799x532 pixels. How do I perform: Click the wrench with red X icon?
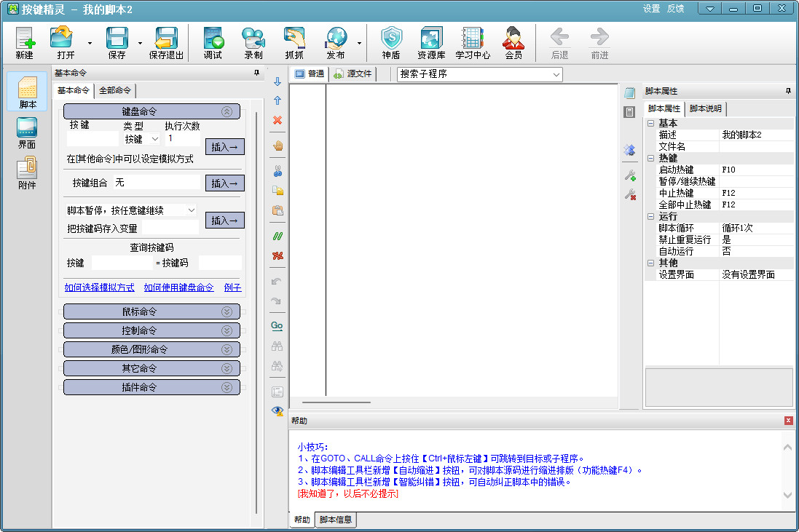(x=630, y=194)
